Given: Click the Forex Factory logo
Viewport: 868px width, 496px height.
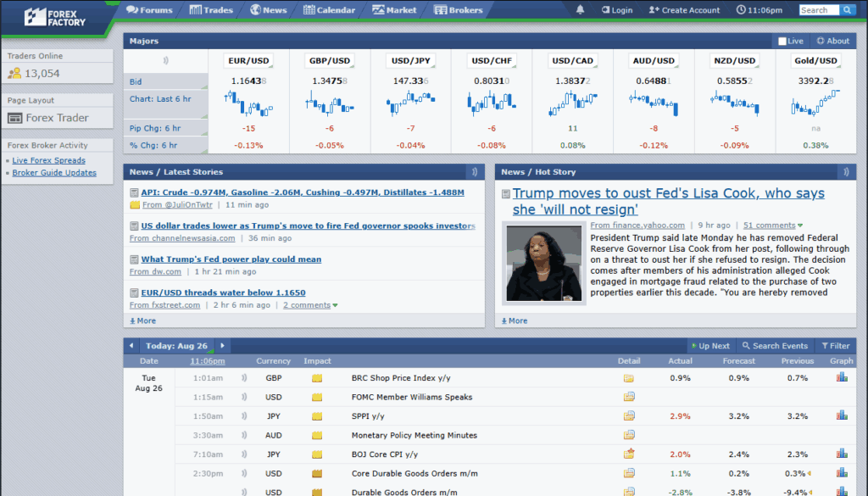Looking at the screenshot, I should coord(53,16).
